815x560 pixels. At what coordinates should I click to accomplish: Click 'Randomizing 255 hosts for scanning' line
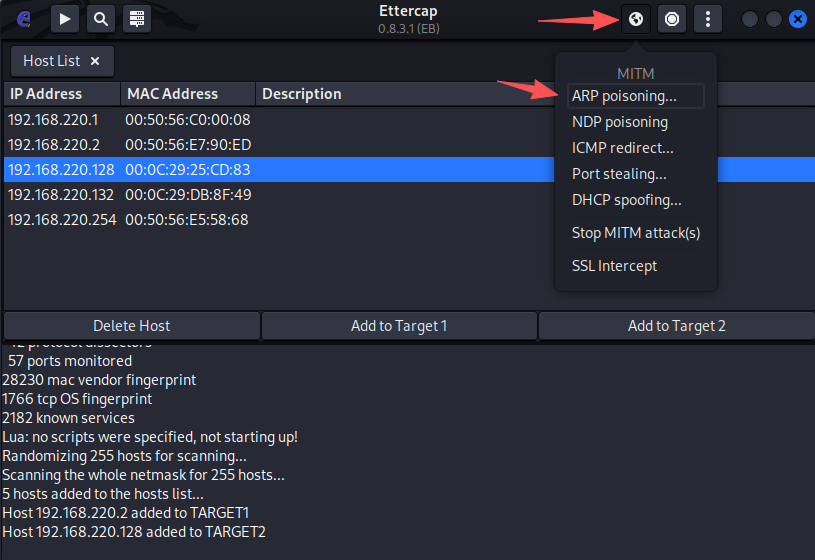(x=124, y=456)
